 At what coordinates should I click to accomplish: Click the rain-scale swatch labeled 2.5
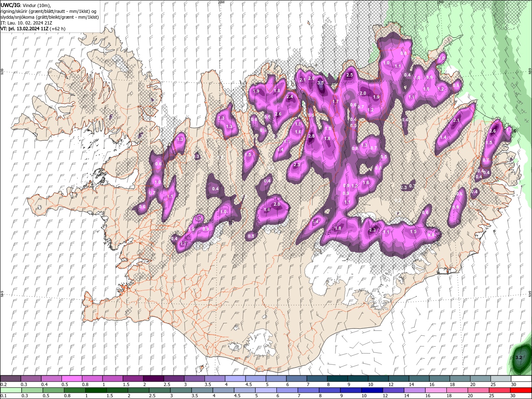159,390
